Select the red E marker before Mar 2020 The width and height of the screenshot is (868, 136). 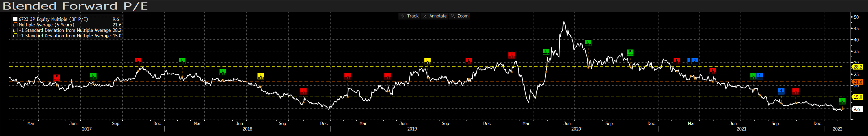tap(512, 55)
